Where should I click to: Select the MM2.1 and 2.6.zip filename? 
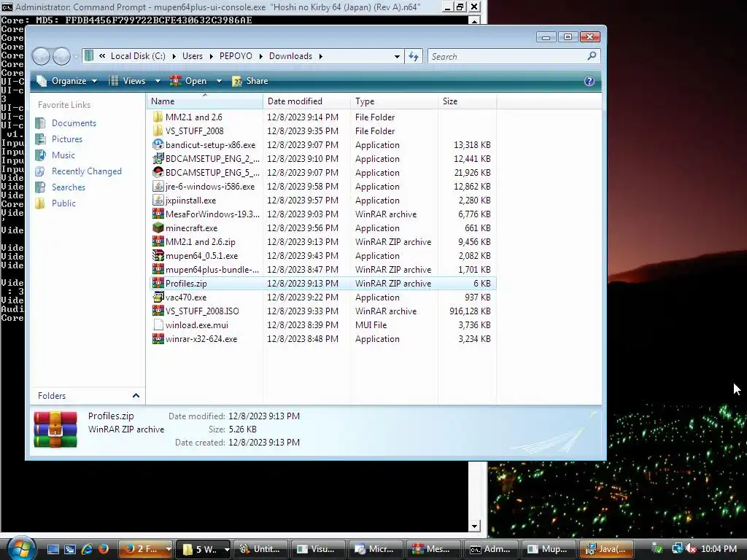[201, 242]
